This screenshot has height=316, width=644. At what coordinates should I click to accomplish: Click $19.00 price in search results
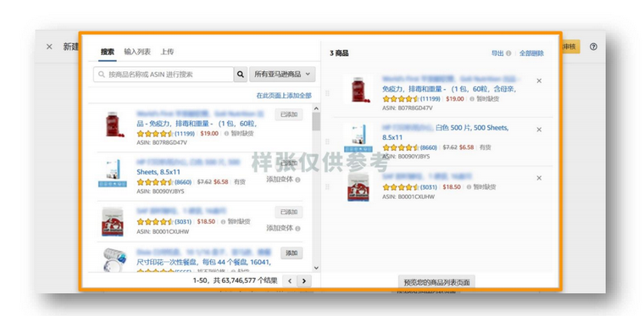209,133
